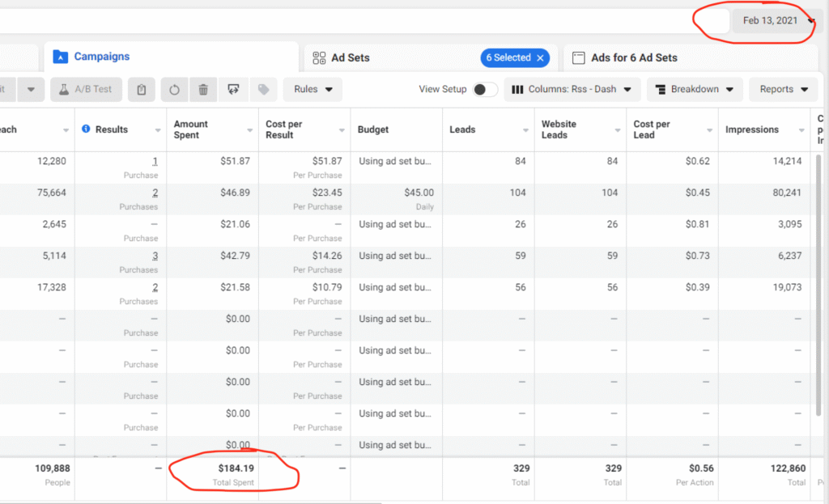Clear the 6 Selected filter with X
The image size is (829, 504).
click(540, 58)
